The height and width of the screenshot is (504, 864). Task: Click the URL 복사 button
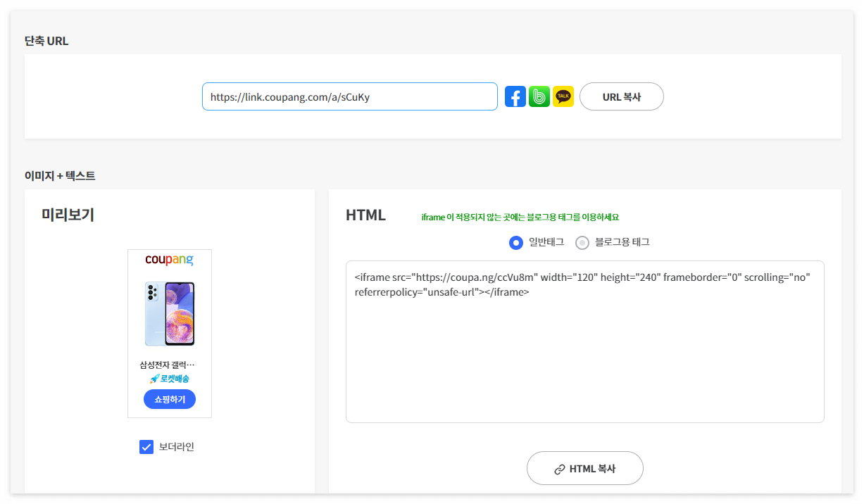tap(621, 96)
